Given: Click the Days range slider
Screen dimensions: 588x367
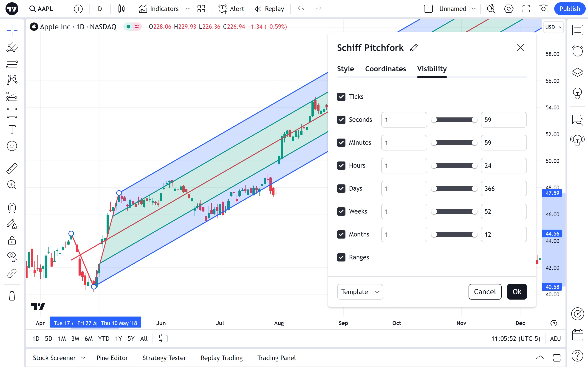Looking at the screenshot, I should (454, 189).
